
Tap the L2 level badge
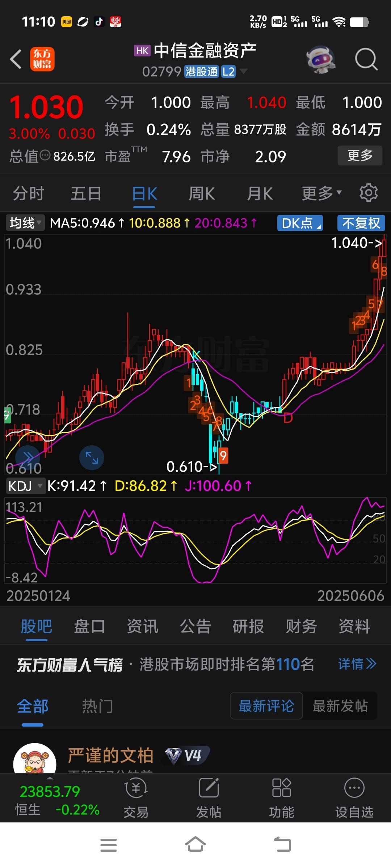[228, 72]
